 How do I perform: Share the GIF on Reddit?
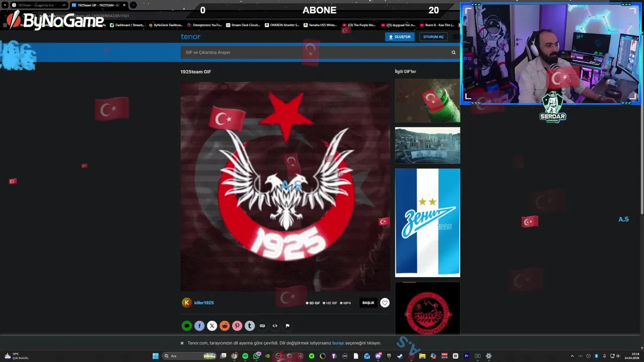(x=224, y=326)
